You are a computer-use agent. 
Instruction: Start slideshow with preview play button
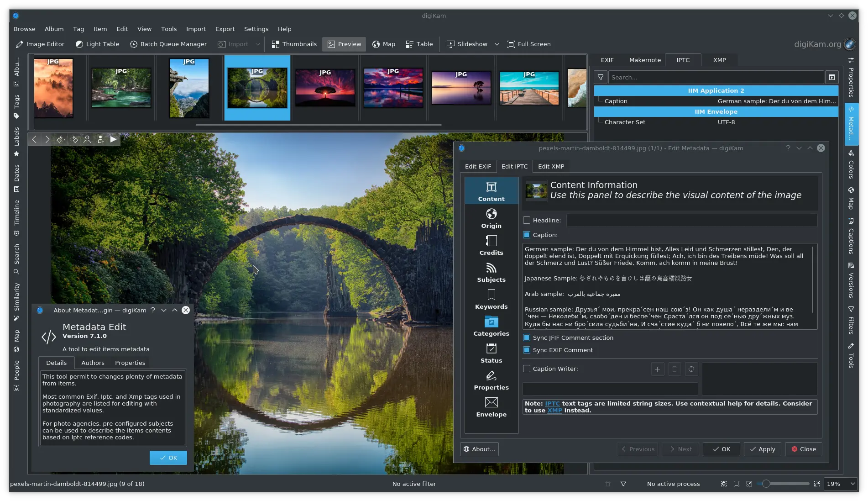tap(113, 139)
